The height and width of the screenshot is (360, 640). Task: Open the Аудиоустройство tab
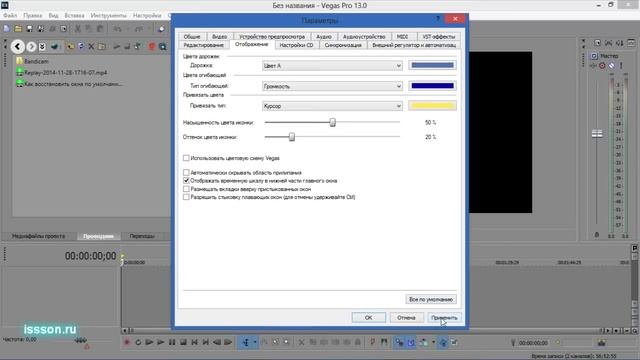364,36
